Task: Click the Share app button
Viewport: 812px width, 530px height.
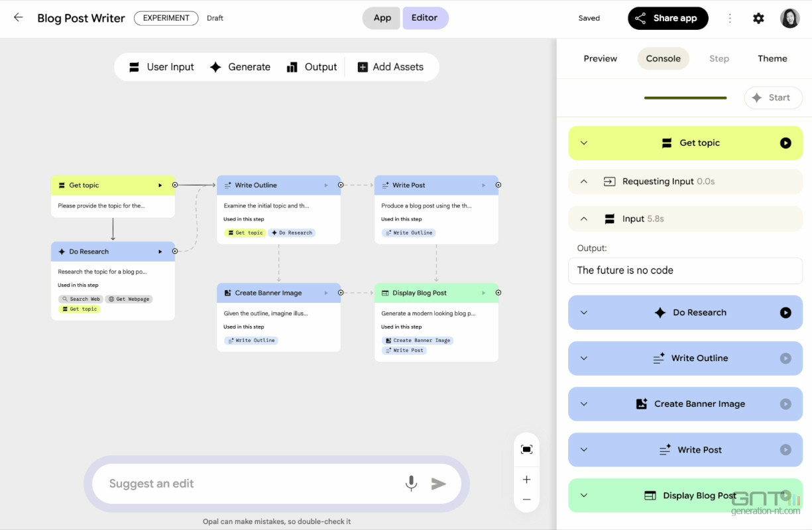Action: click(667, 19)
